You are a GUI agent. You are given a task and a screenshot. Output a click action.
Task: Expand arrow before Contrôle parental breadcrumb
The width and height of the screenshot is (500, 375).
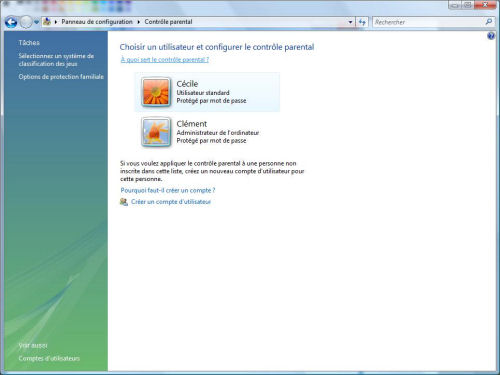pos(139,22)
